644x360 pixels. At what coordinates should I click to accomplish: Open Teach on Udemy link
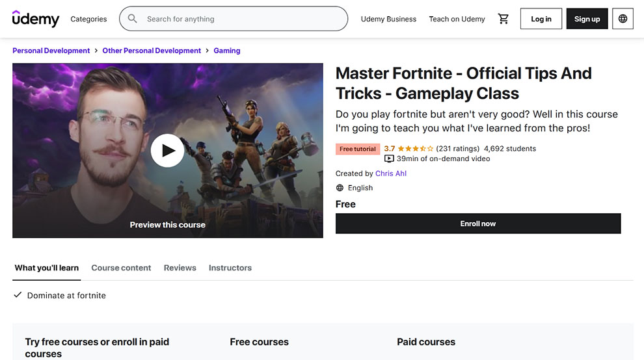[457, 19]
